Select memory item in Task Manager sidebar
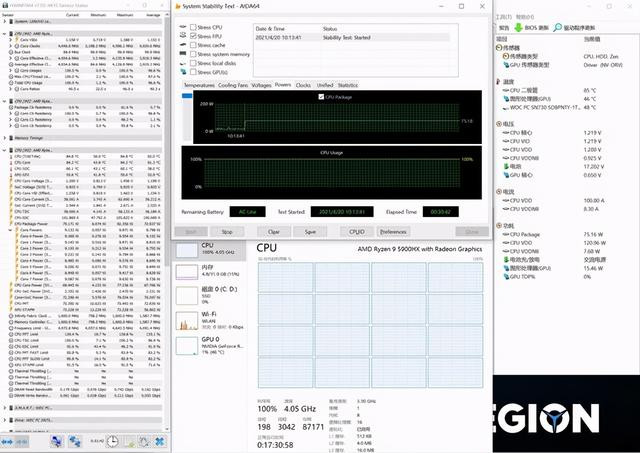 (211, 271)
